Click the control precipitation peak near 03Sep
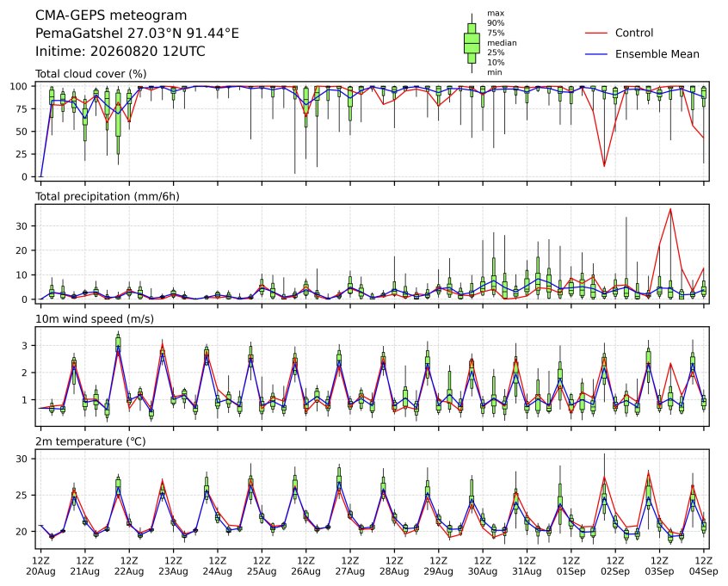 pos(670,209)
